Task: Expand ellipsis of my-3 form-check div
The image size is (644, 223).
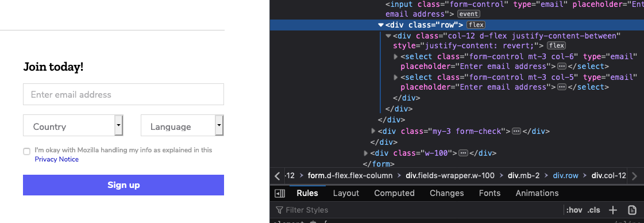Action: [x=516, y=132]
